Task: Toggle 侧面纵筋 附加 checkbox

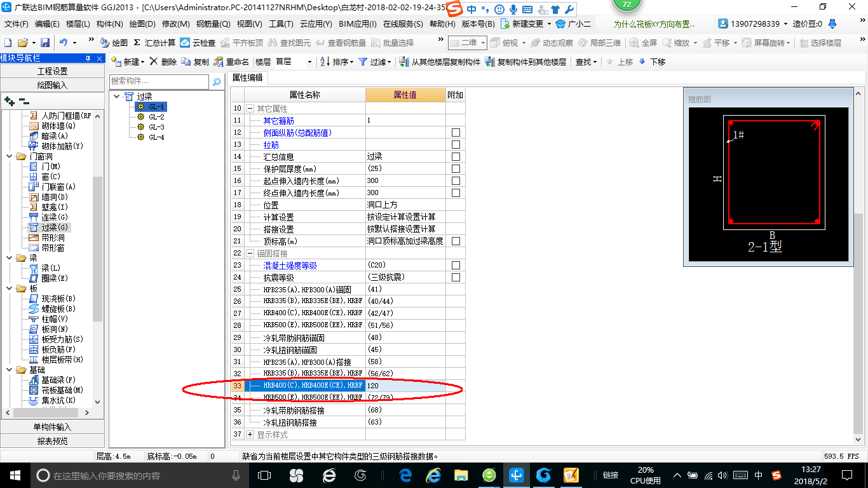Action: [x=456, y=133]
